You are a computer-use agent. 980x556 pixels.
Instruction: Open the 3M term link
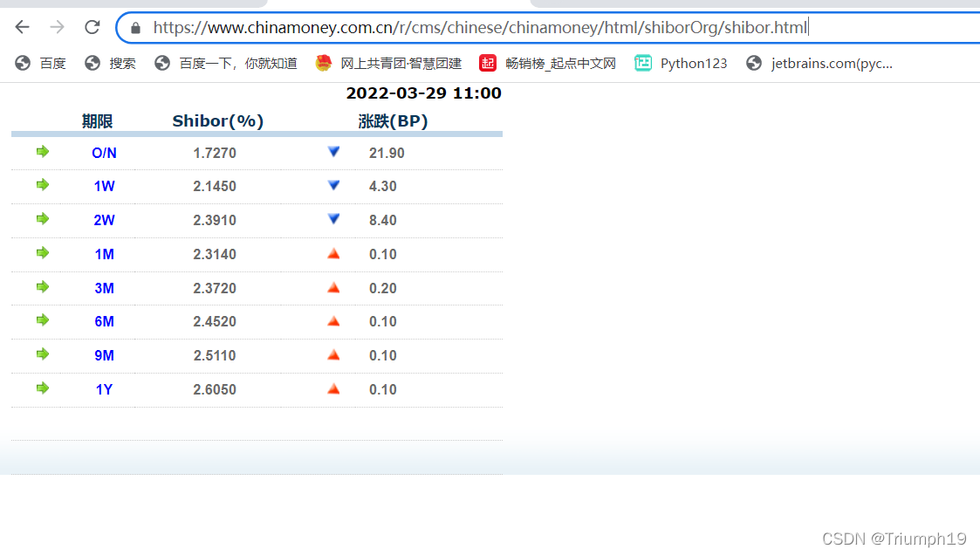click(x=104, y=288)
